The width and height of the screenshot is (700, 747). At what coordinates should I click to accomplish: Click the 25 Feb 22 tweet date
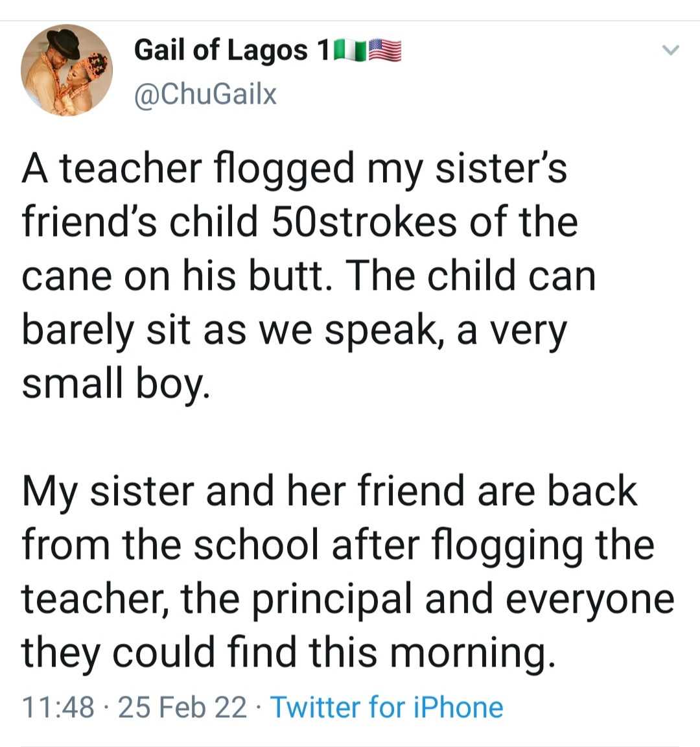tap(183, 707)
